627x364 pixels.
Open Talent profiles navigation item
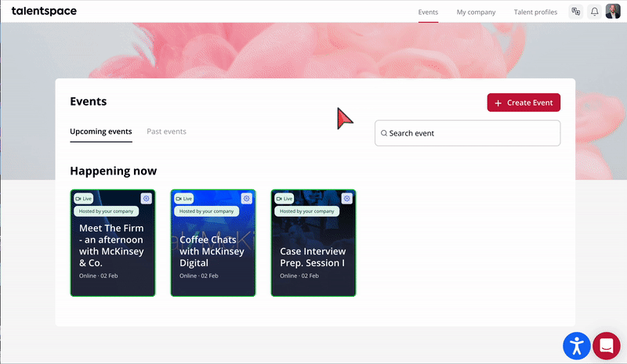click(535, 12)
